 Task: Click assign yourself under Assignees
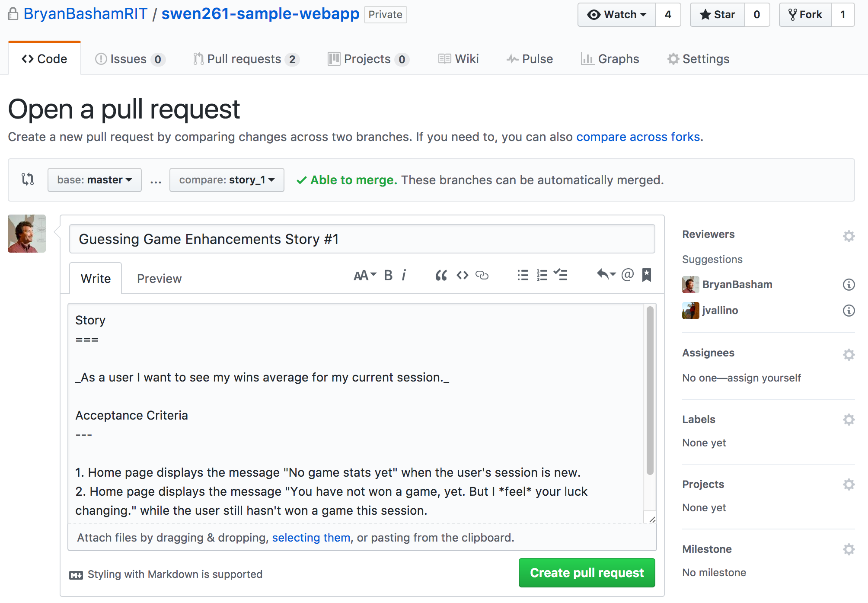tap(764, 378)
